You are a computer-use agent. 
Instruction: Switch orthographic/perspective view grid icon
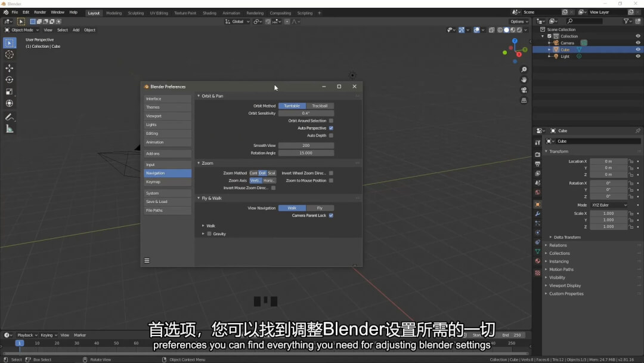click(x=524, y=100)
